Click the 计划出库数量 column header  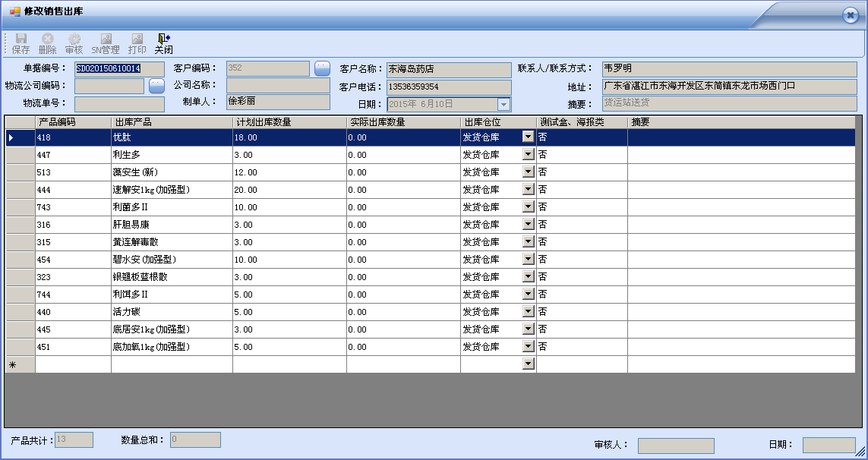(x=289, y=121)
